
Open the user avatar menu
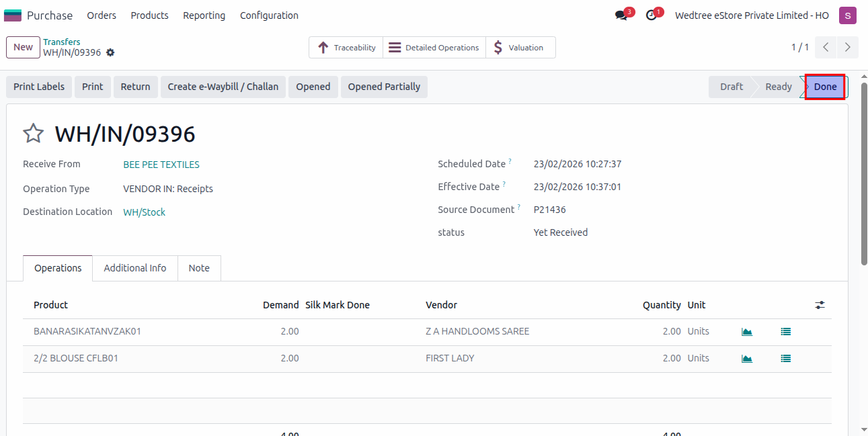[847, 15]
